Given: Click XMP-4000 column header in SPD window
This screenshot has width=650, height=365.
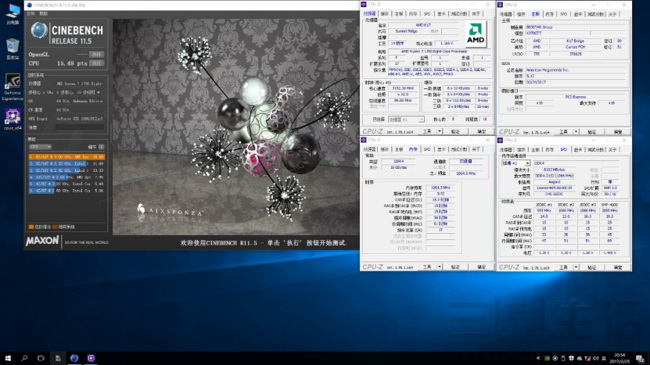Looking at the screenshot, I should click(609, 205).
